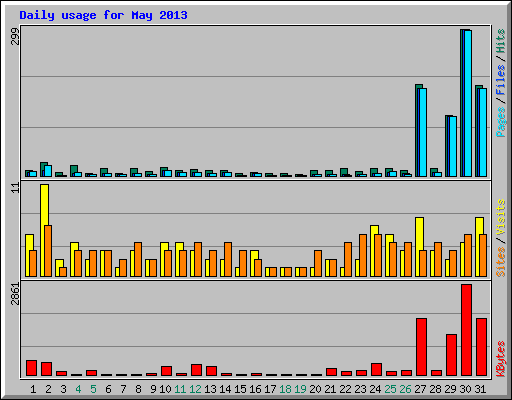Viewport: 512px width, 400px height.
Task: Click the tallest cyan Pages bar for day 30
Action: tap(468, 103)
